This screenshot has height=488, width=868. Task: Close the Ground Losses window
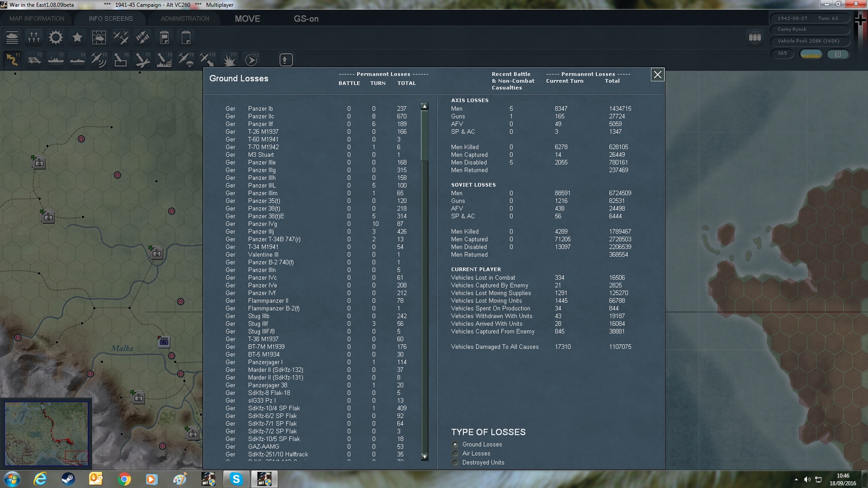click(657, 75)
